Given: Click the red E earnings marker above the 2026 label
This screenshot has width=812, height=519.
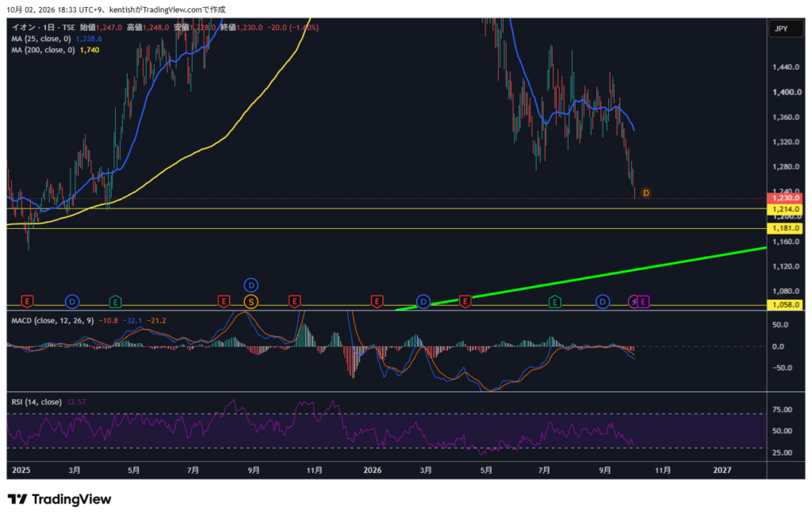Looking at the screenshot, I should click(377, 301).
